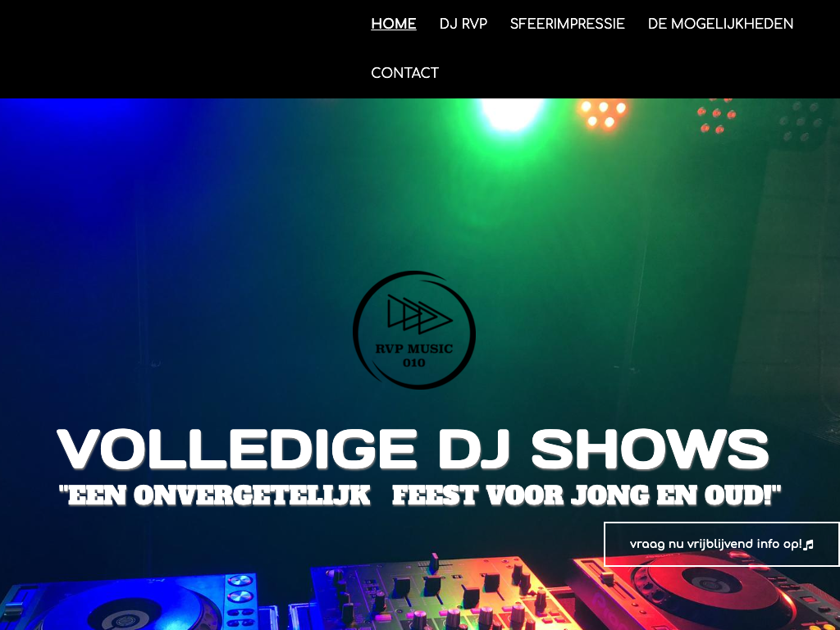Click the empty black header area left of HOME
Screen dimensions: 840x630
point(182,48)
